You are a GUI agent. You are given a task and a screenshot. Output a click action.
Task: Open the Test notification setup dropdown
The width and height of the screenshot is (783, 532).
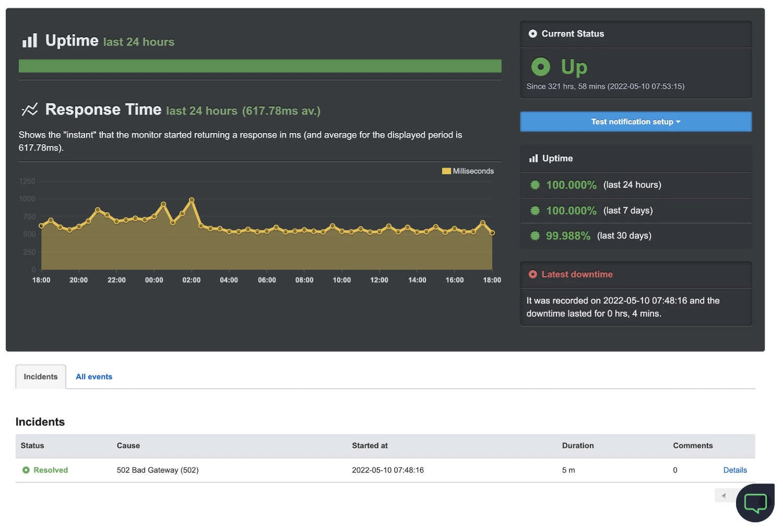[635, 122]
